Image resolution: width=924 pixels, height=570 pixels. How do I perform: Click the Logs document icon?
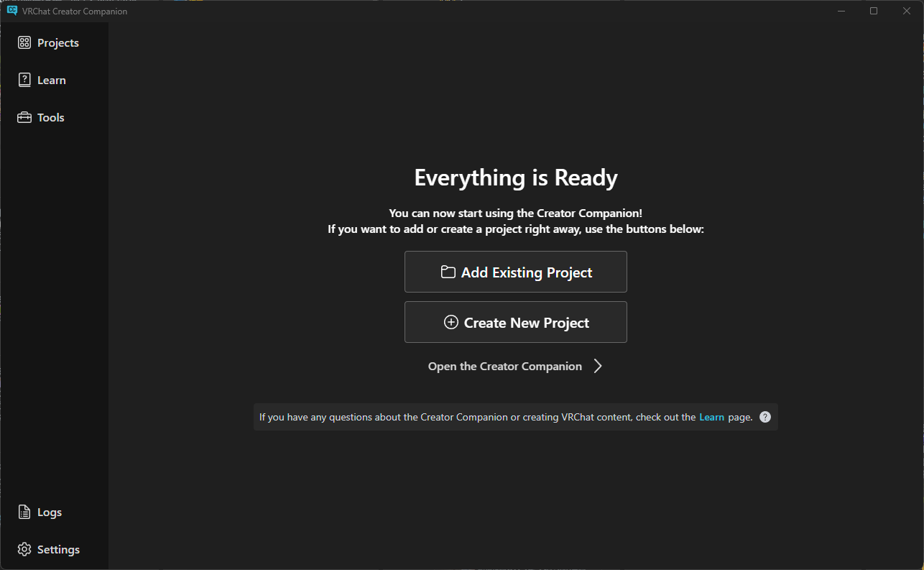[x=24, y=512]
